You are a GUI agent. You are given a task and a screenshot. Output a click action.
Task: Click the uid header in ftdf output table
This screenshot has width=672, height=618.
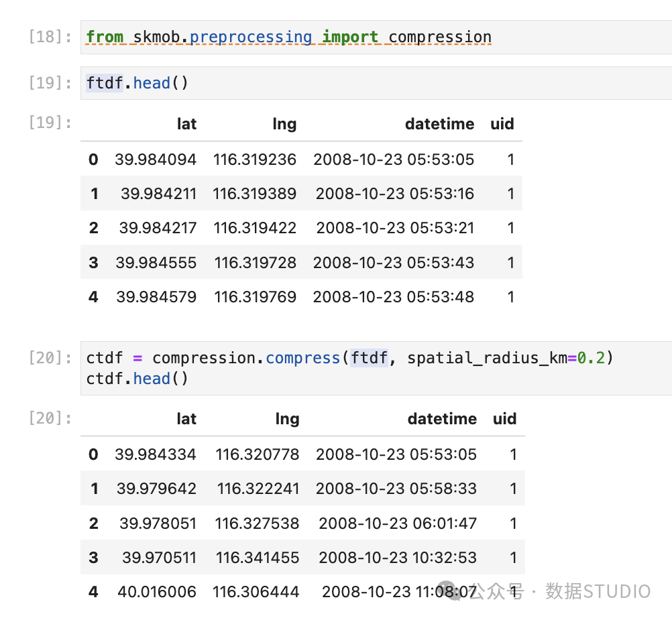pos(502,124)
